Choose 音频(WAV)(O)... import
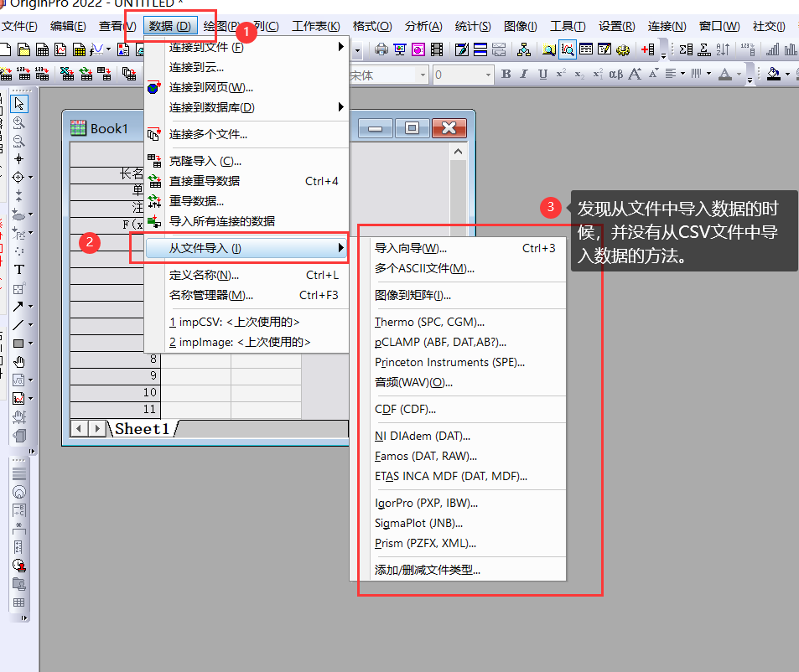 [458, 382]
